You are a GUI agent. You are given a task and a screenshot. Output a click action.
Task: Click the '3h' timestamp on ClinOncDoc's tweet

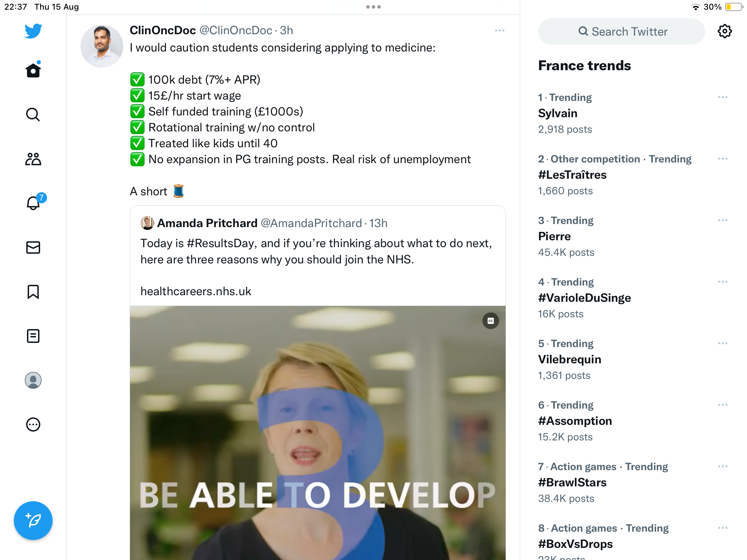click(x=286, y=30)
